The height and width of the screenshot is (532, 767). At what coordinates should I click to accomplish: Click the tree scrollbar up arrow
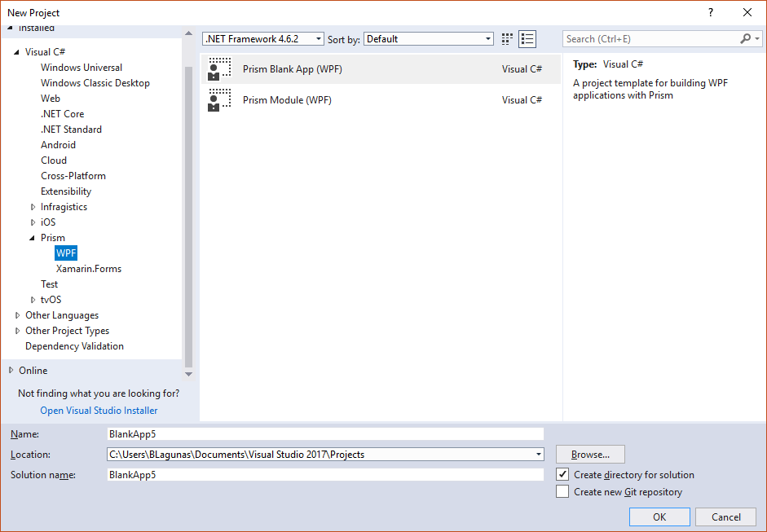(x=188, y=33)
